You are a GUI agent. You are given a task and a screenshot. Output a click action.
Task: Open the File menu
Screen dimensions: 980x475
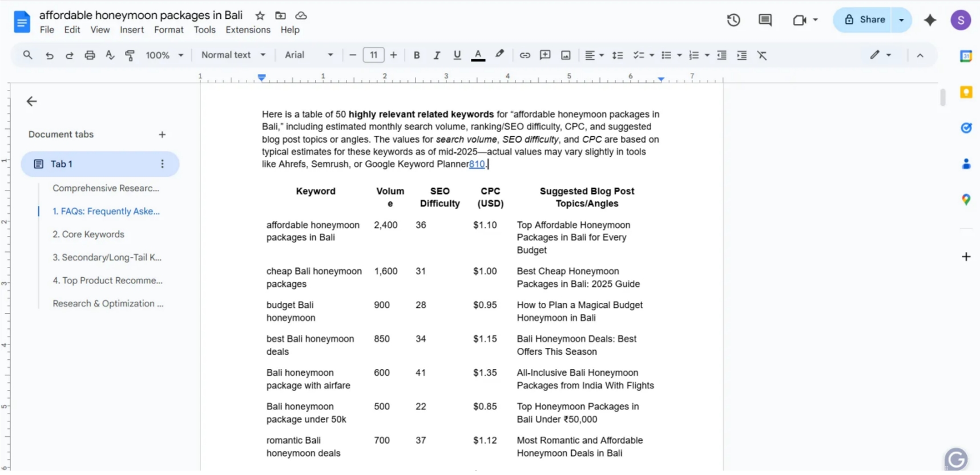[x=47, y=30]
